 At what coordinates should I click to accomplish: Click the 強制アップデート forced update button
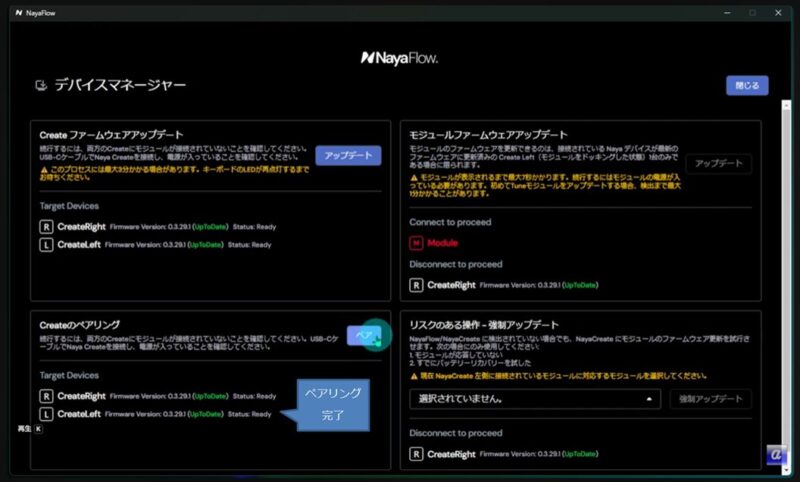tap(710, 398)
